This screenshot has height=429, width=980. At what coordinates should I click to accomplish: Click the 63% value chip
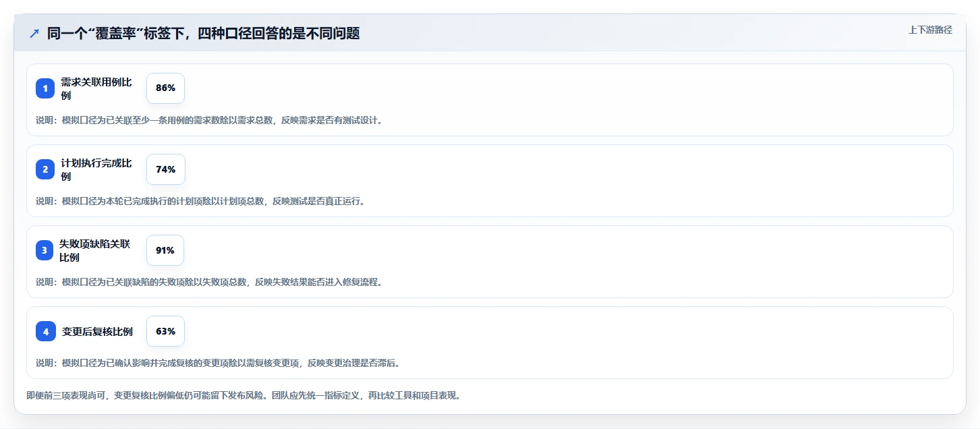[165, 331]
